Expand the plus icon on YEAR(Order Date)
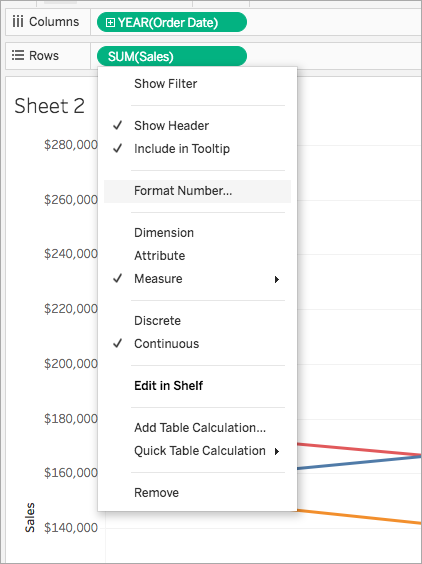Screen dimensions: 422x564 110,22
